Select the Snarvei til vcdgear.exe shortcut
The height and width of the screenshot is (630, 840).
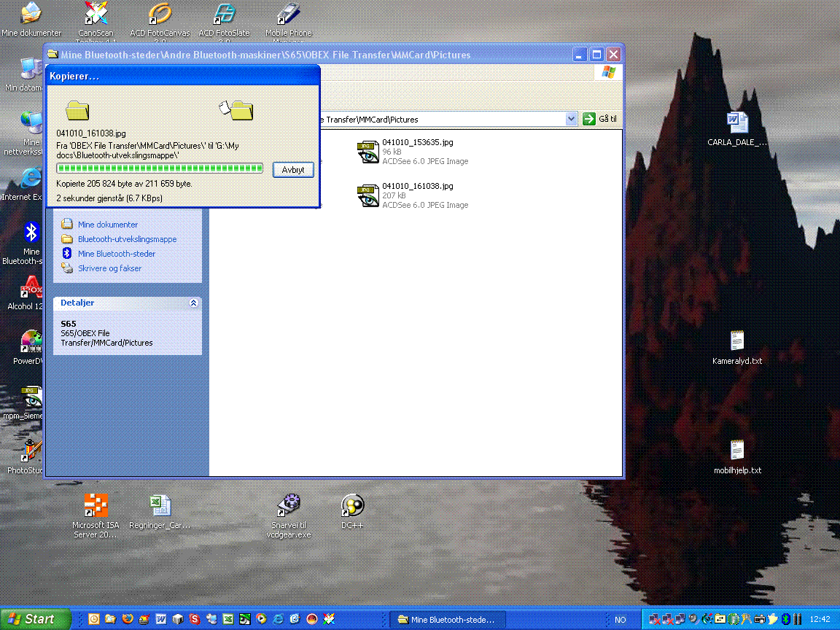point(288,516)
